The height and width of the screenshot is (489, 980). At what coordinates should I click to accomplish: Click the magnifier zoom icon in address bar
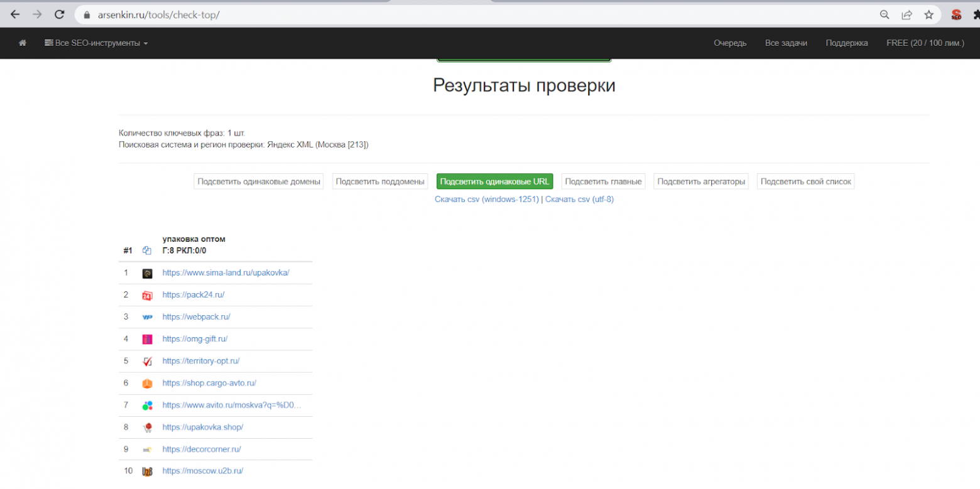(884, 14)
